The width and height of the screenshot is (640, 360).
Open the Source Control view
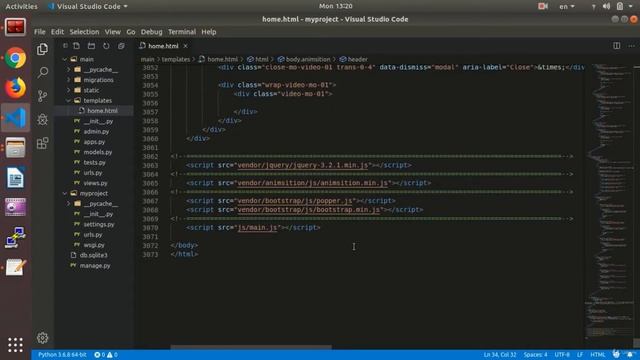click(x=42, y=96)
